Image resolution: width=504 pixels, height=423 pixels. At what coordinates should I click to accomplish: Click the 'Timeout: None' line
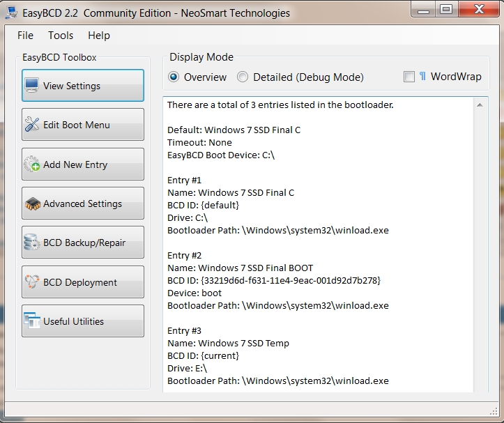199,142
